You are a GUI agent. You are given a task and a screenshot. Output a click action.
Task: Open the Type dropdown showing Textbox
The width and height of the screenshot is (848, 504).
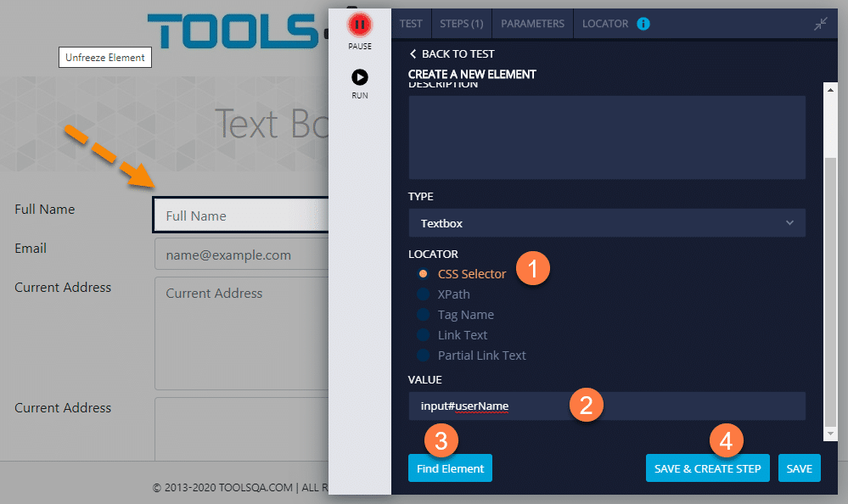coord(606,223)
